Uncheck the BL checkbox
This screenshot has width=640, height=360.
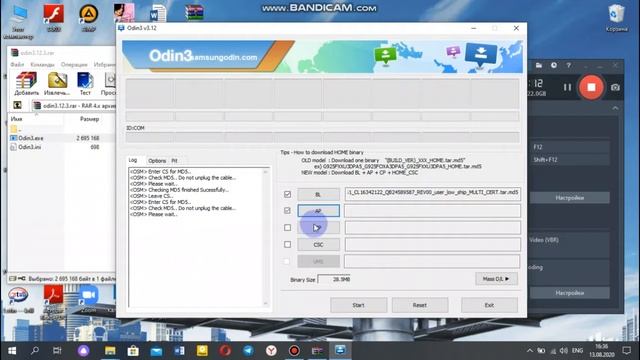(x=287, y=194)
